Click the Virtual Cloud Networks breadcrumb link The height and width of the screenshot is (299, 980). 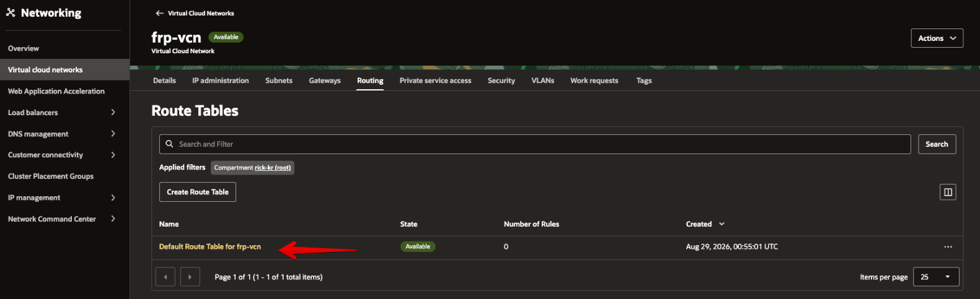click(x=201, y=13)
